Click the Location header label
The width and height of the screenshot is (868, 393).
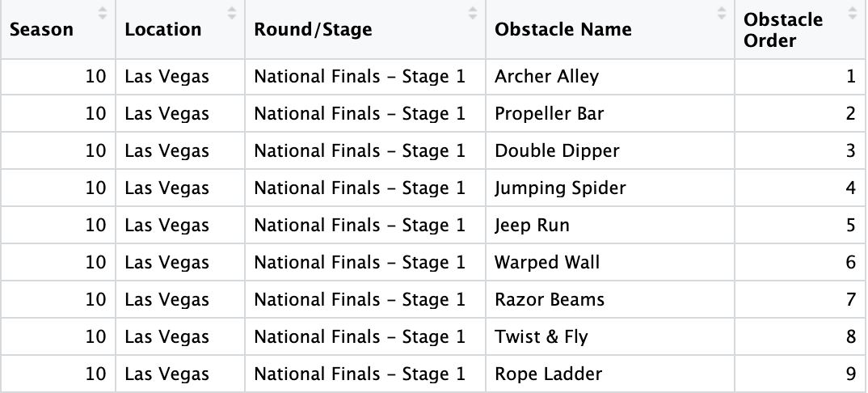point(162,30)
